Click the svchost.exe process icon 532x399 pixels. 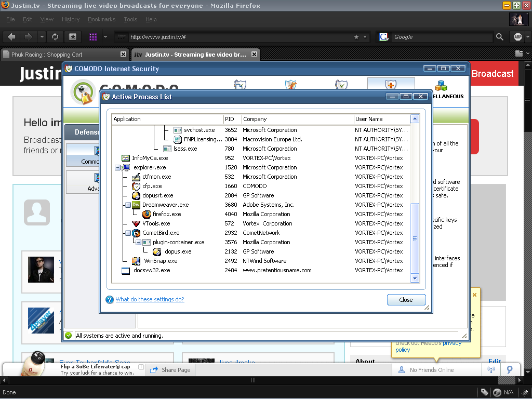(178, 130)
